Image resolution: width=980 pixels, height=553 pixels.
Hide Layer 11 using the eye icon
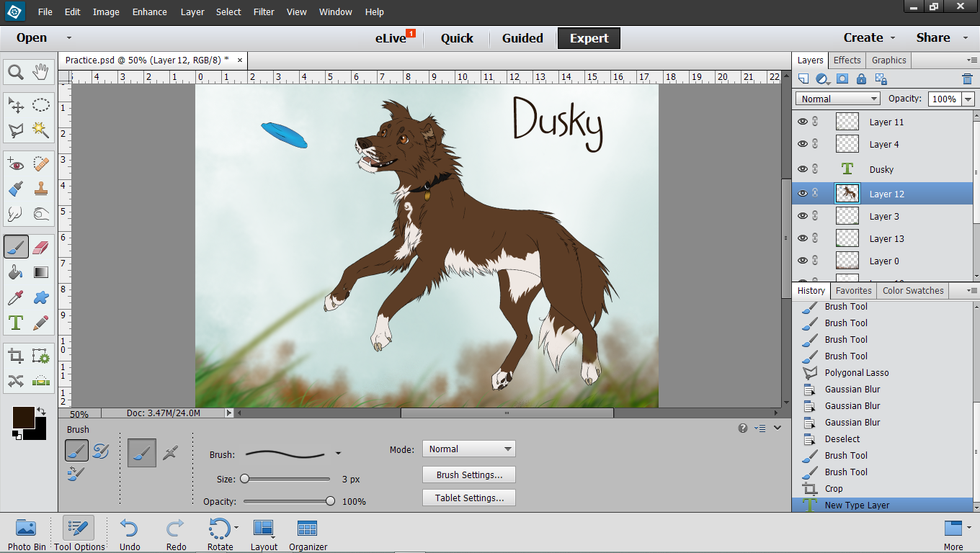[803, 122]
